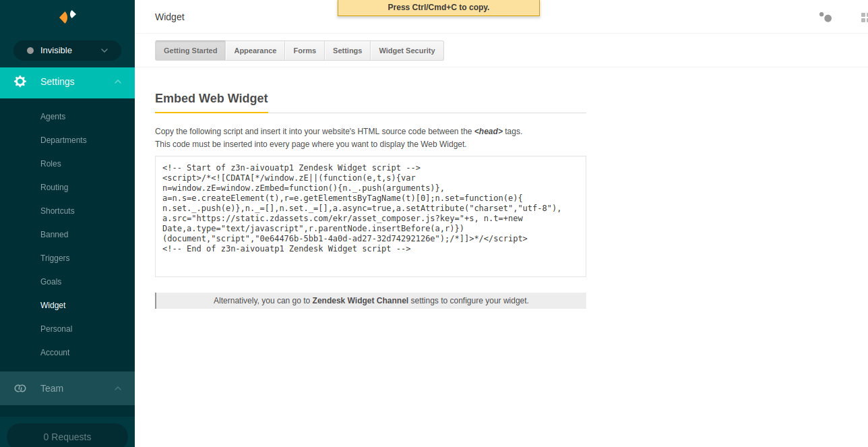
Task: Switch to the Getting Started tab
Action: coord(190,51)
